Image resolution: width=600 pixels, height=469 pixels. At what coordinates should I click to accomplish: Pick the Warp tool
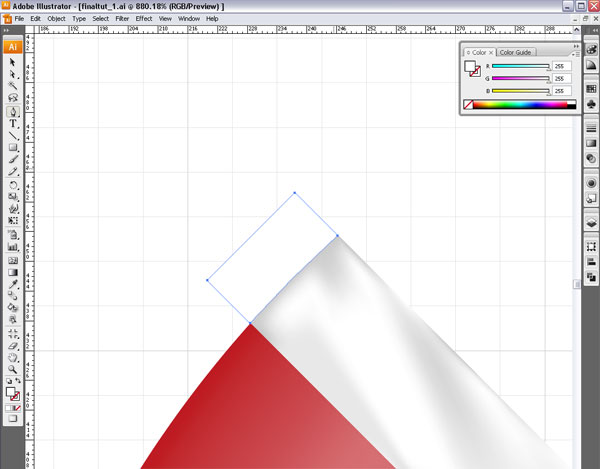click(13, 209)
